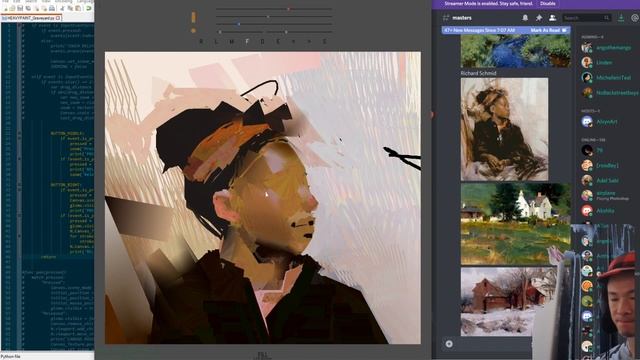The height and width of the screenshot is (360, 640).
Task: Click the small orange dot swatch
Action: pos(193,31)
